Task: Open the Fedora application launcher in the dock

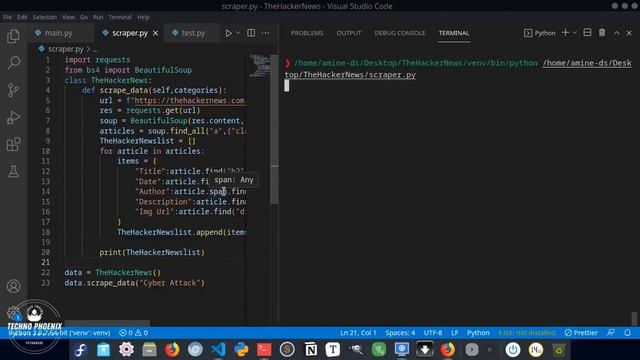Action: pos(80,350)
